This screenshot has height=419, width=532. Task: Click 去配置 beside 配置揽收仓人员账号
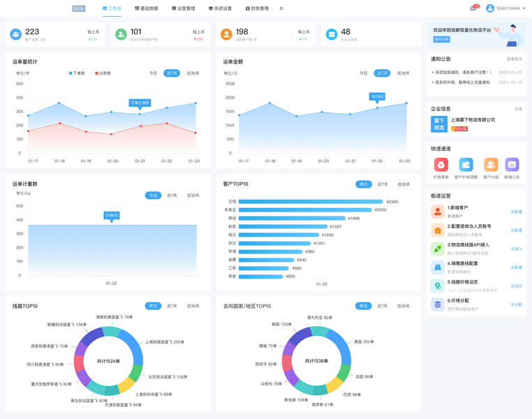coord(517,230)
